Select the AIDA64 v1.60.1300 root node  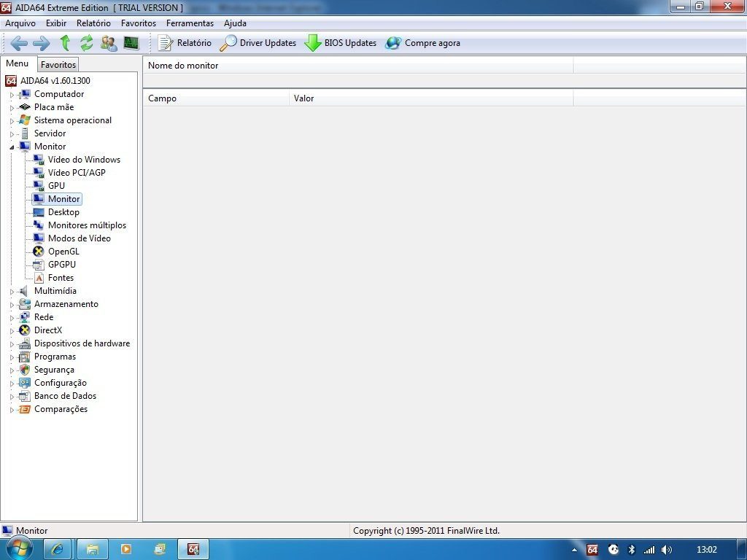coord(55,80)
